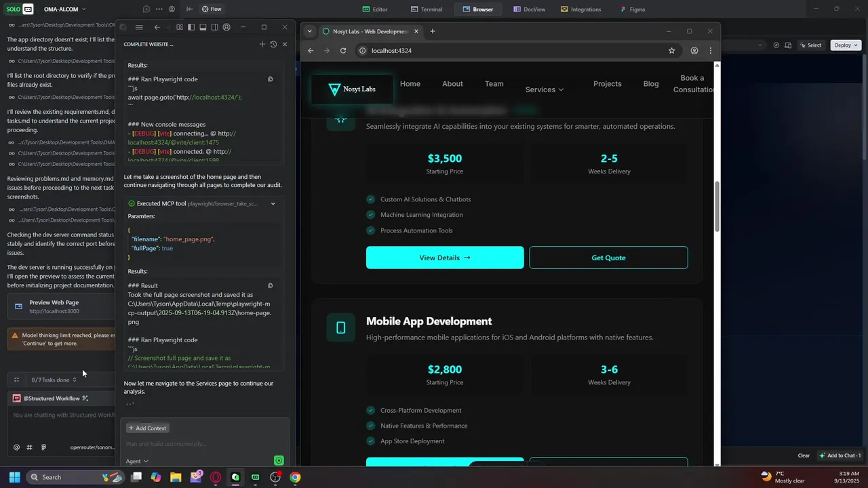Open the OMA-AI.COM project dropdown
Screen dimensions: 868x488
point(65,9)
